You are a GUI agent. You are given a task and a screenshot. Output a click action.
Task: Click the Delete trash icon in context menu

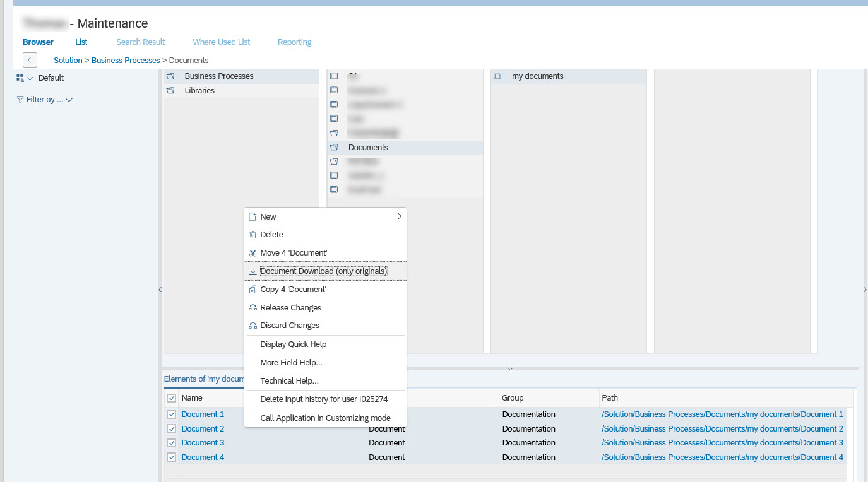253,234
